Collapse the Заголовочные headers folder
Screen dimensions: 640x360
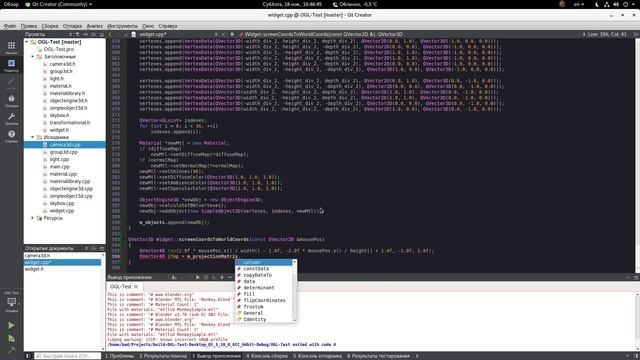33,57
